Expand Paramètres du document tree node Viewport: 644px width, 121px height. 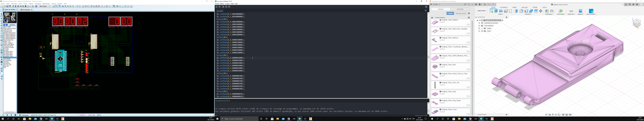point(479,23)
